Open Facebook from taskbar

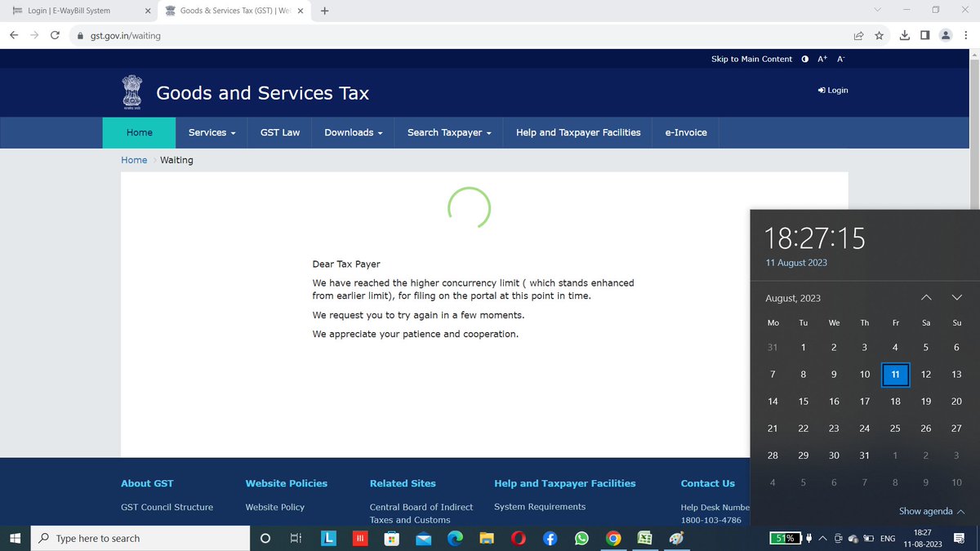550,538
